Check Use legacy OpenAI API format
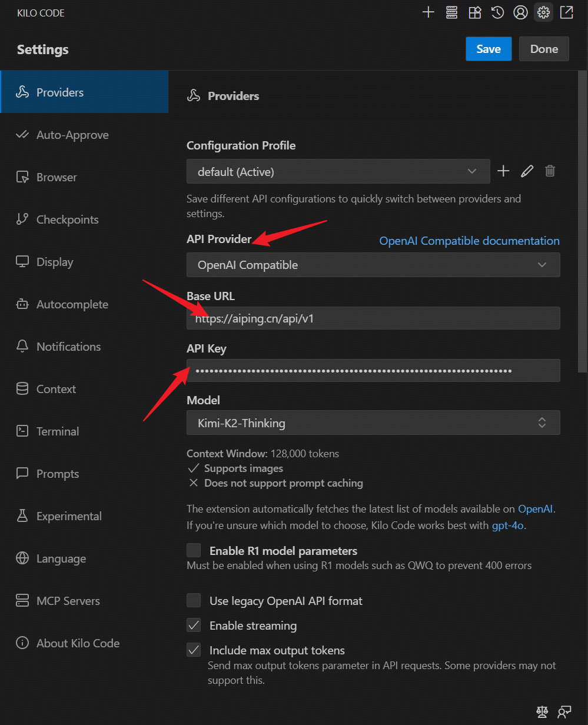Viewport: 588px width, 725px height. pos(194,601)
